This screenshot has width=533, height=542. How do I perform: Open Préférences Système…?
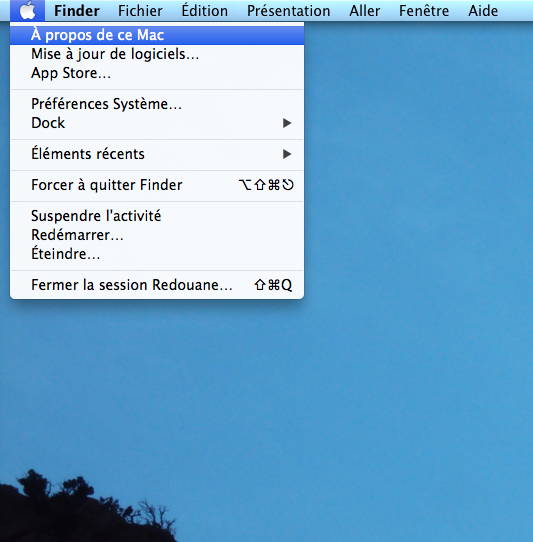pos(157,104)
